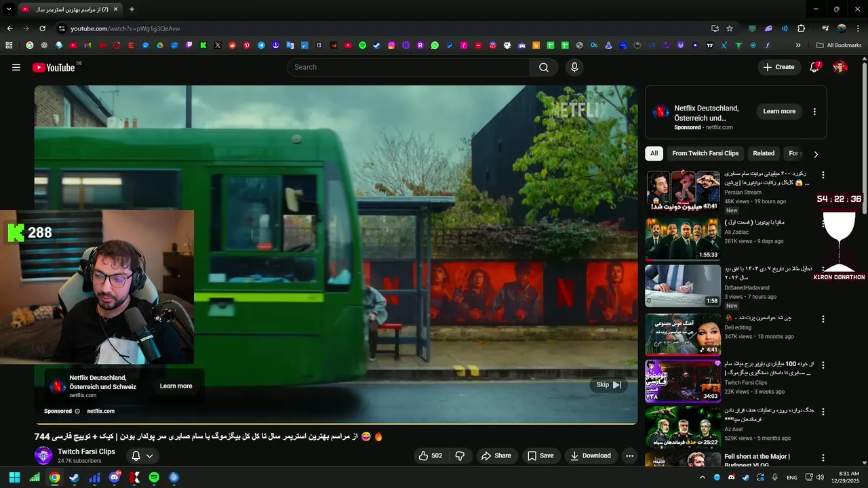Open site information icon in address bar
This screenshot has height=488, width=868.
62,28
